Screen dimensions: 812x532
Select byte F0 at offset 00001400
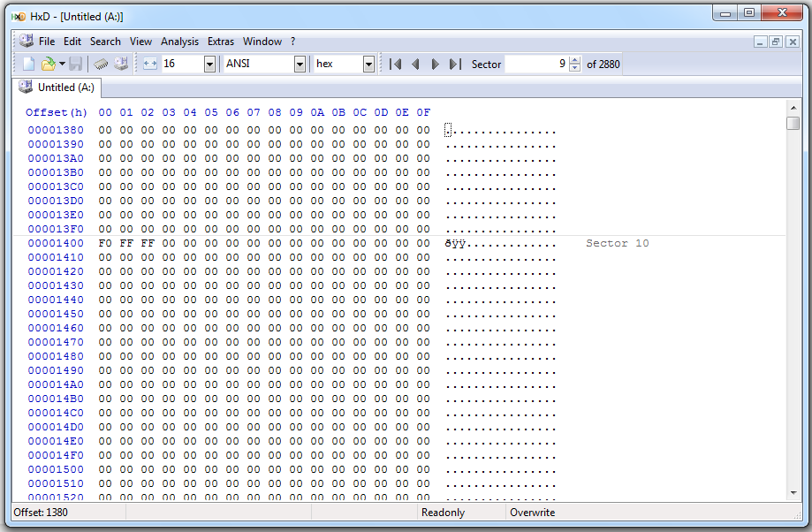pyautogui.click(x=105, y=243)
